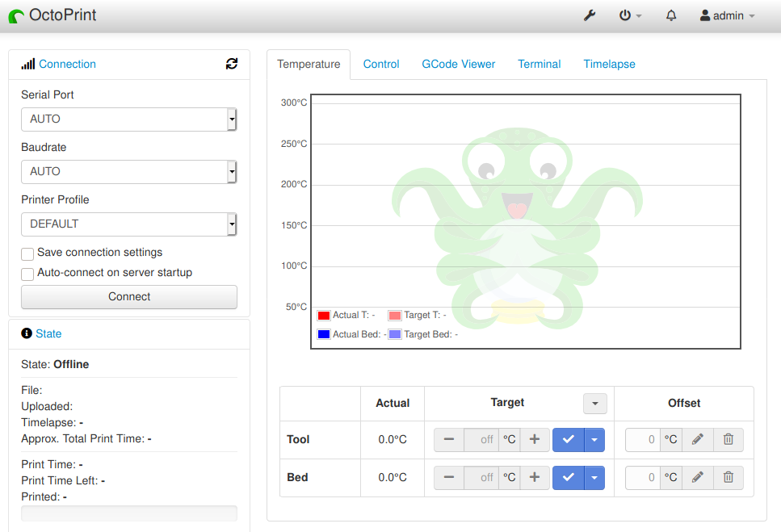The image size is (781, 532).
Task: Select the Temperature tab
Action: click(309, 65)
